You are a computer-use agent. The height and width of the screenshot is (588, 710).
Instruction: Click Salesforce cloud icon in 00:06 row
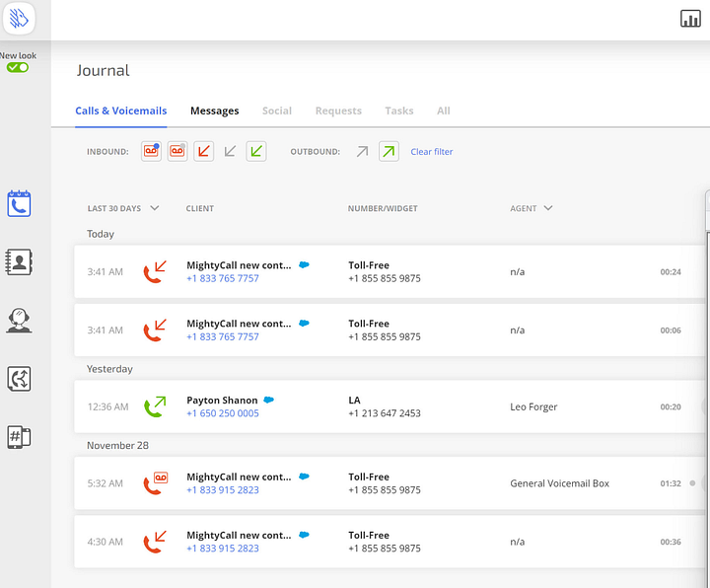coord(305,323)
